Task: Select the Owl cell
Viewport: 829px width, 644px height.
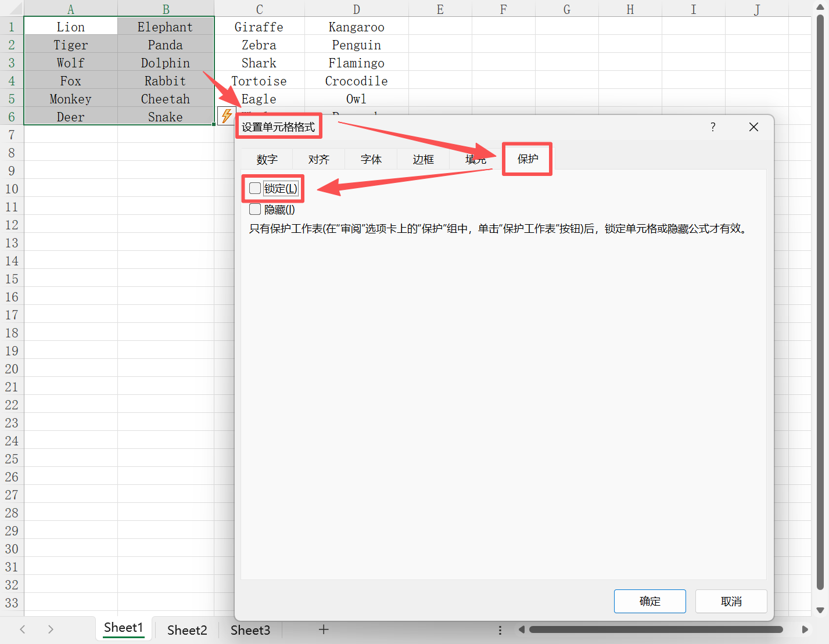Action: click(357, 99)
